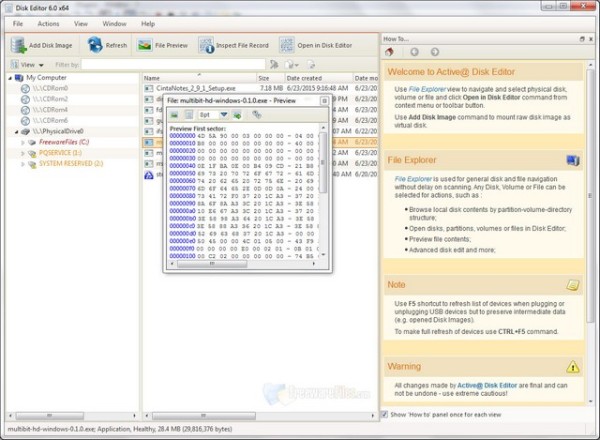Select the \\.\PhysicalDrive0 tree item

point(58,131)
